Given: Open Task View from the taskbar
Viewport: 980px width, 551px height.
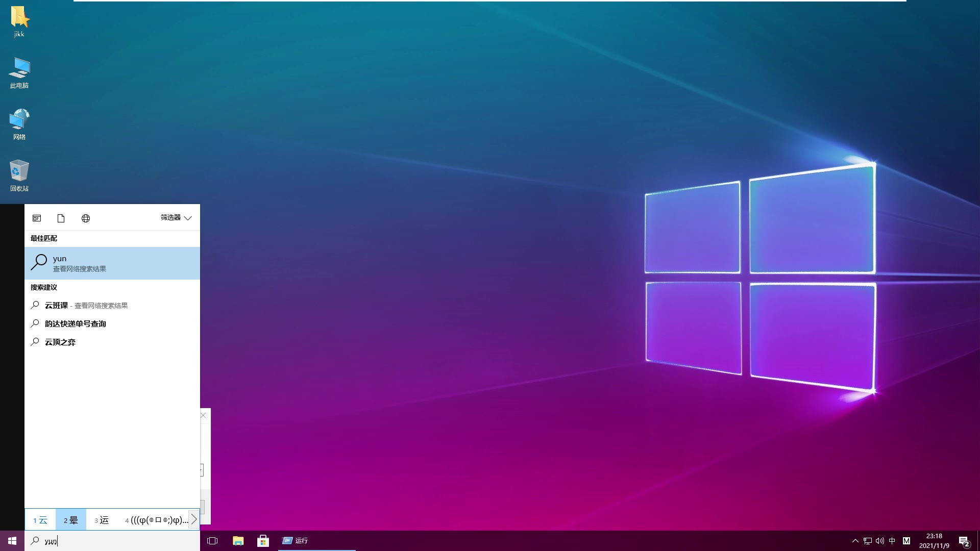Looking at the screenshot, I should (212, 541).
